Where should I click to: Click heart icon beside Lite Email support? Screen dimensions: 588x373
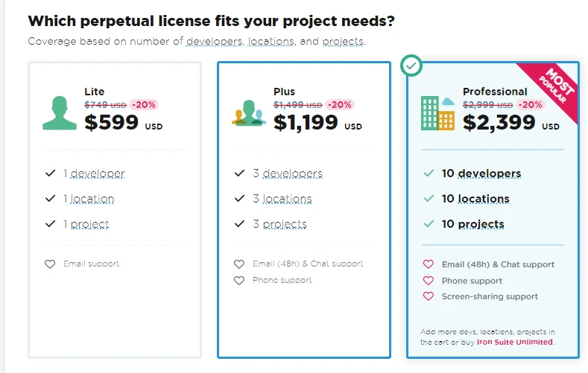[50, 264]
